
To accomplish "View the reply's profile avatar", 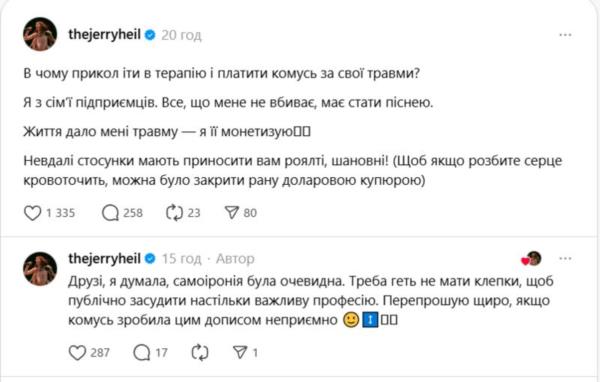I will point(40,269).
